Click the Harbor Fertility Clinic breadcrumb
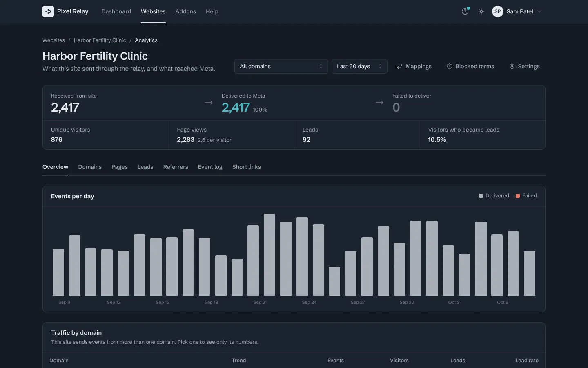The width and height of the screenshot is (588, 368). (100, 40)
